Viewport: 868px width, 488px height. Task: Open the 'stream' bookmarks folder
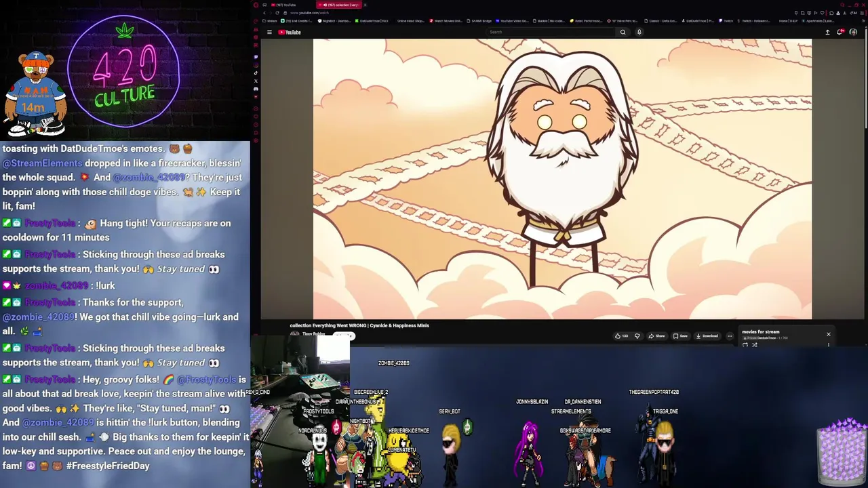point(270,21)
